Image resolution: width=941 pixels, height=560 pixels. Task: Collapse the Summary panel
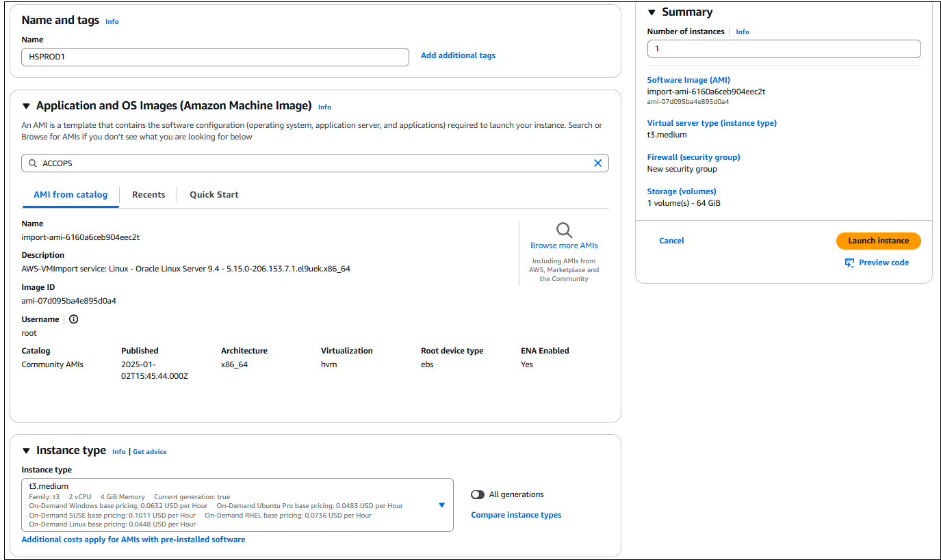point(651,12)
